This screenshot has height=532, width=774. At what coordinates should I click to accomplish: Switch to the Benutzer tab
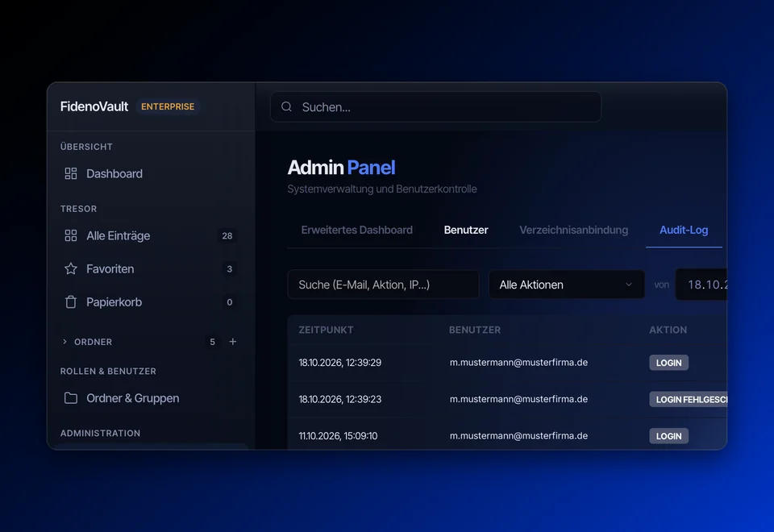[x=465, y=230]
